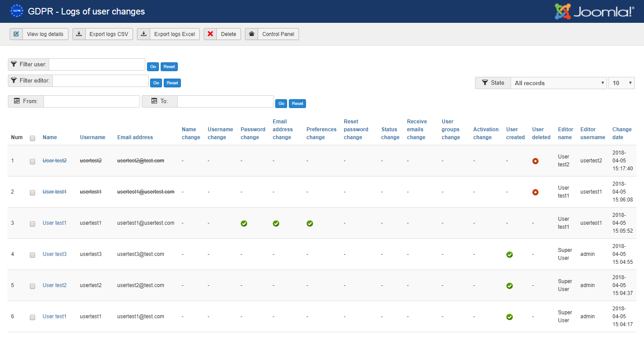Screen dimensions: 644x338
Task: Sort by User created column header
Action: click(x=515, y=133)
